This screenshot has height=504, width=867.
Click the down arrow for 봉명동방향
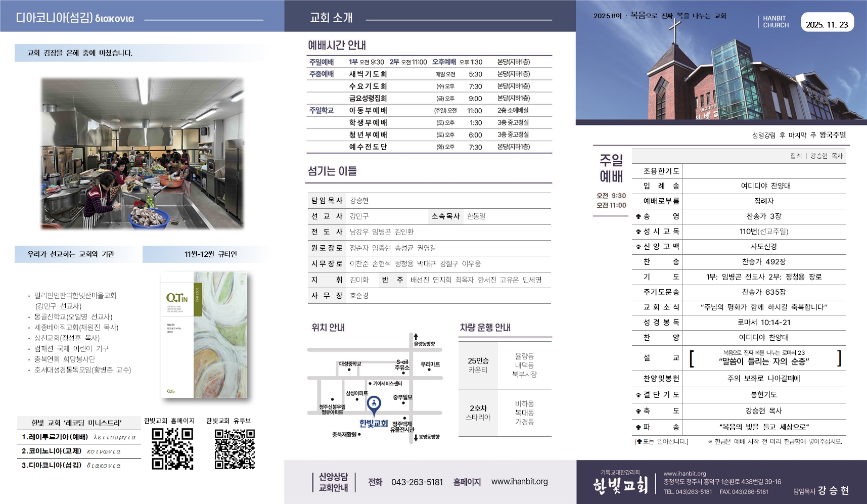(x=416, y=438)
